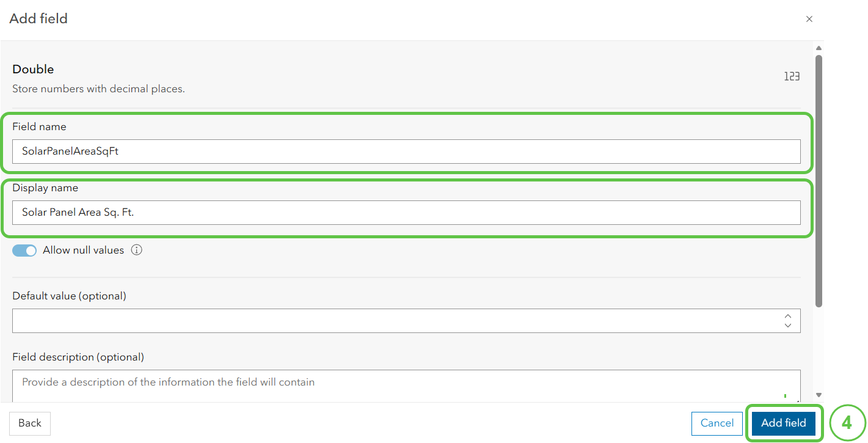Cancel adding the field
The image size is (868, 443).
tap(717, 423)
